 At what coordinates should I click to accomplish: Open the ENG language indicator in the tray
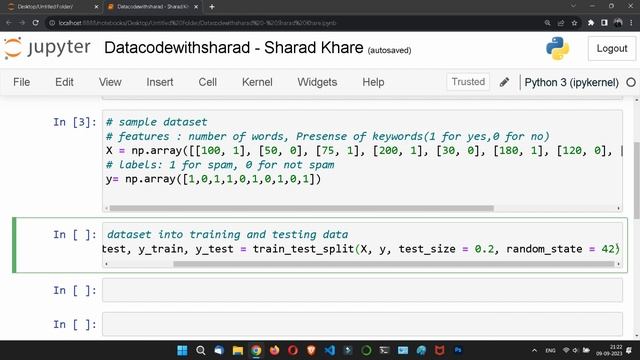coord(550,350)
